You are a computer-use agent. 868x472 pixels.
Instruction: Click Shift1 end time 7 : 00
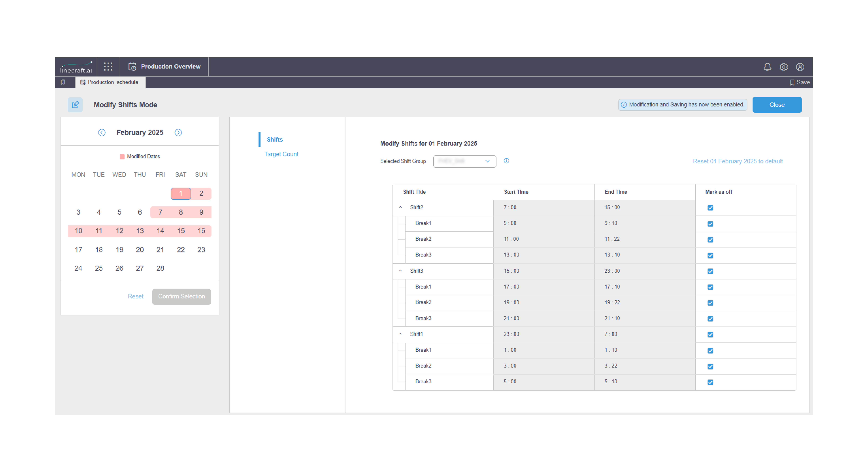click(x=645, y=334)
